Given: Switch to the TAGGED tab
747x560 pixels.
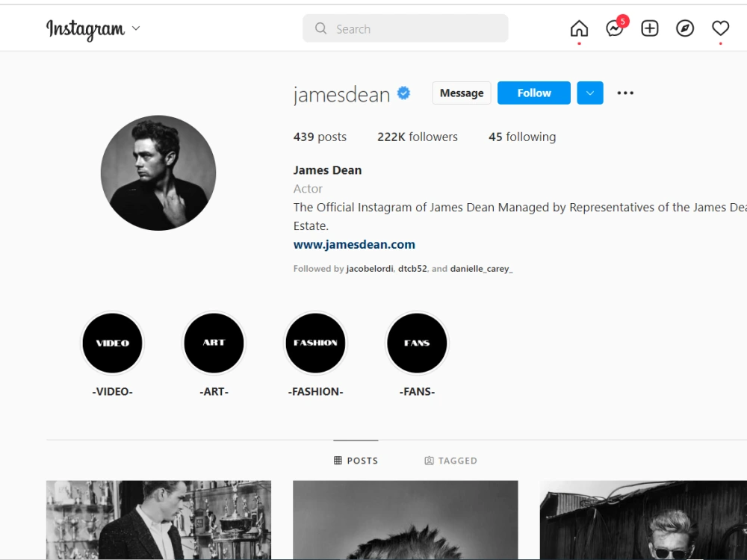Looking at the screenshot, I should click(450, 461).
